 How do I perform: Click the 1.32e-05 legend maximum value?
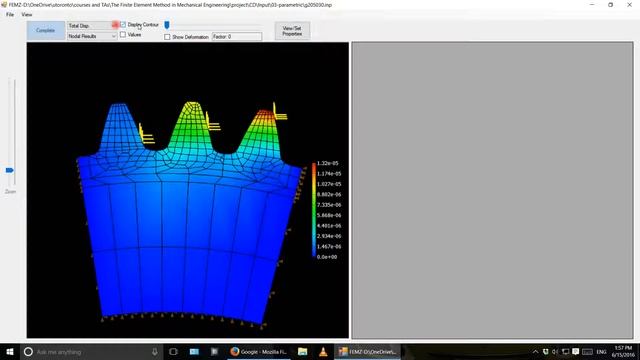(328, 163)
